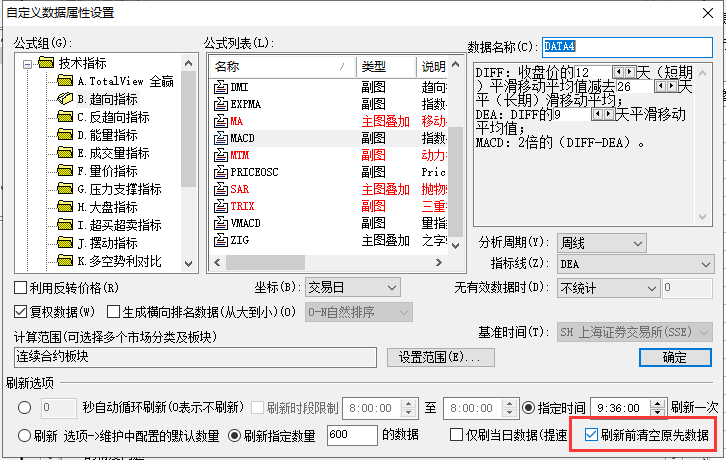Click the MA formula icon
Viewport: 726px width, 460px height.
coord(220,121)
